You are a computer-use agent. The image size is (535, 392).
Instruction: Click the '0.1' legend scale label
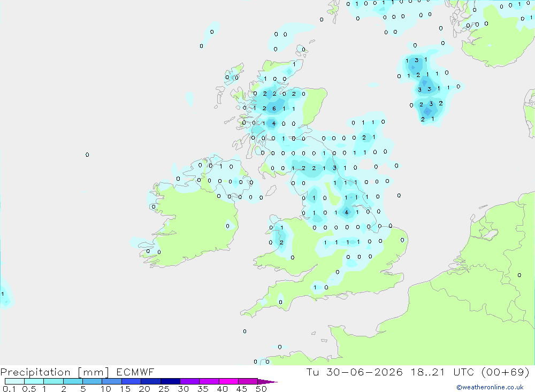9,389
